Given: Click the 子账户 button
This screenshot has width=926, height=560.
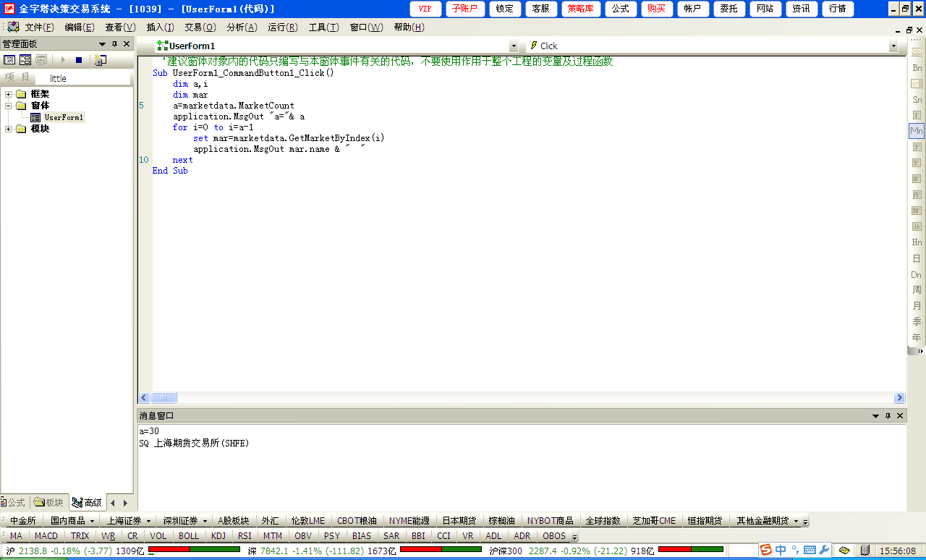Looking at the screenshot, I should coord(464,9).
